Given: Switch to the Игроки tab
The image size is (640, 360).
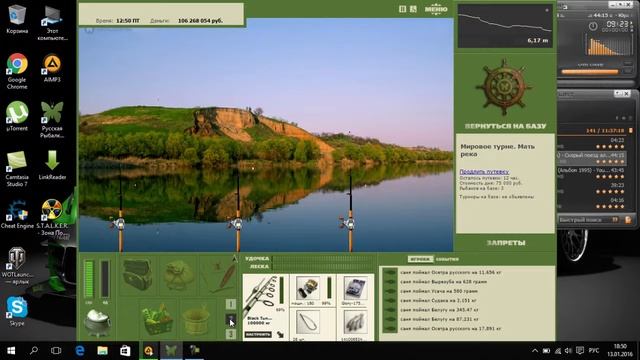Looking at the screenshot, I should [x=420, y=259].
